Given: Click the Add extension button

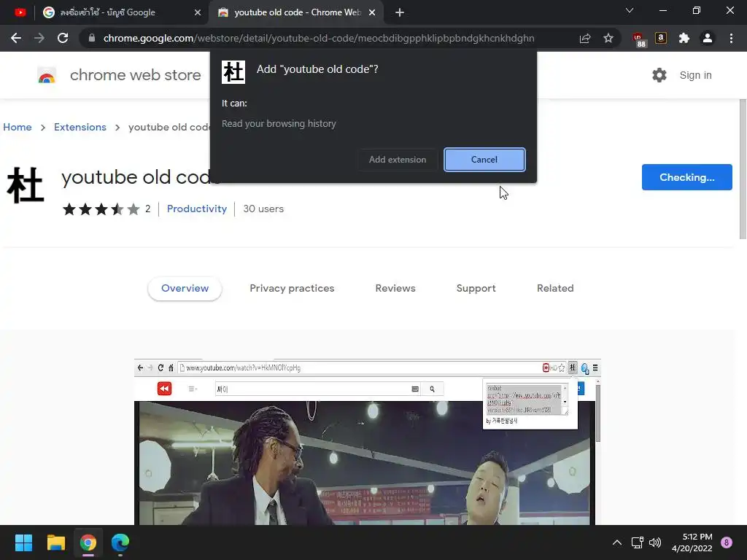Looking at the screenshot, I should click(x=398, y=160).
